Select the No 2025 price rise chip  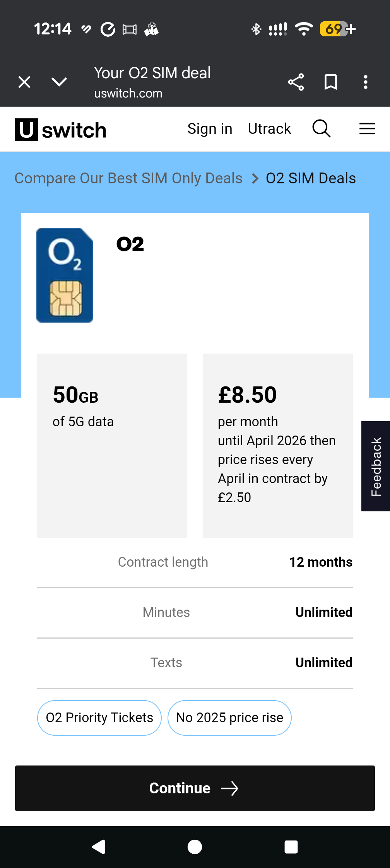229,718
